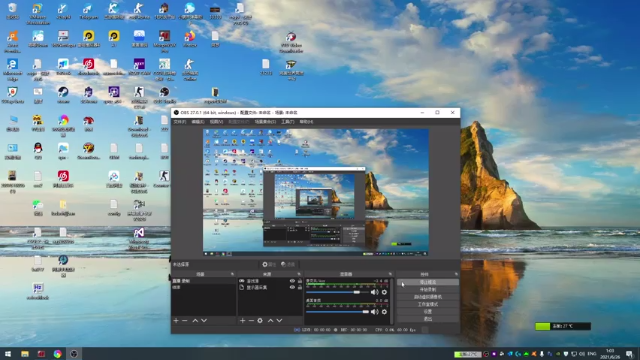
Task: Click the Audio Mixer vertical scrollbar
Action: coord(392,301)
